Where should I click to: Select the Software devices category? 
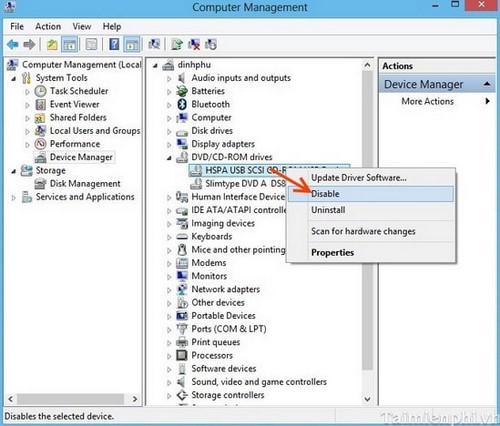[x=224, y=369]
